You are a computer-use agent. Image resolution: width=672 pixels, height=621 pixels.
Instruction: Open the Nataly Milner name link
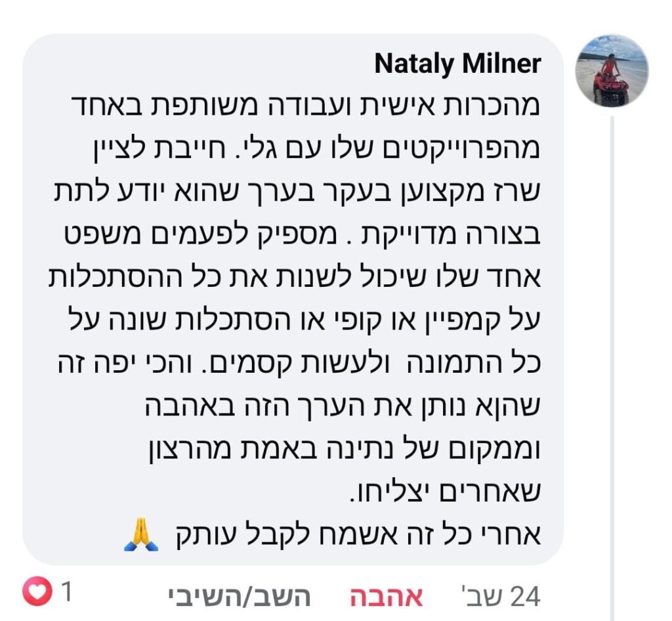457,64
